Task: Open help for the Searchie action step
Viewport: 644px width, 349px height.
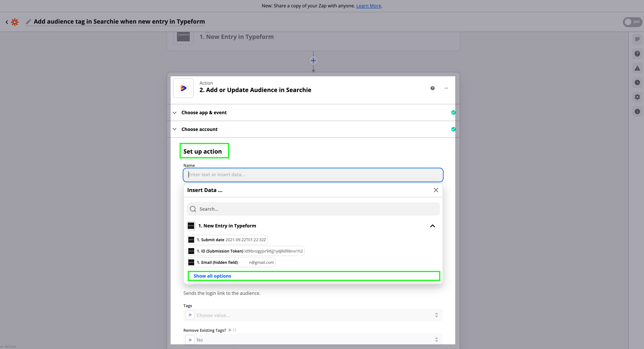Action: (433, 88)
